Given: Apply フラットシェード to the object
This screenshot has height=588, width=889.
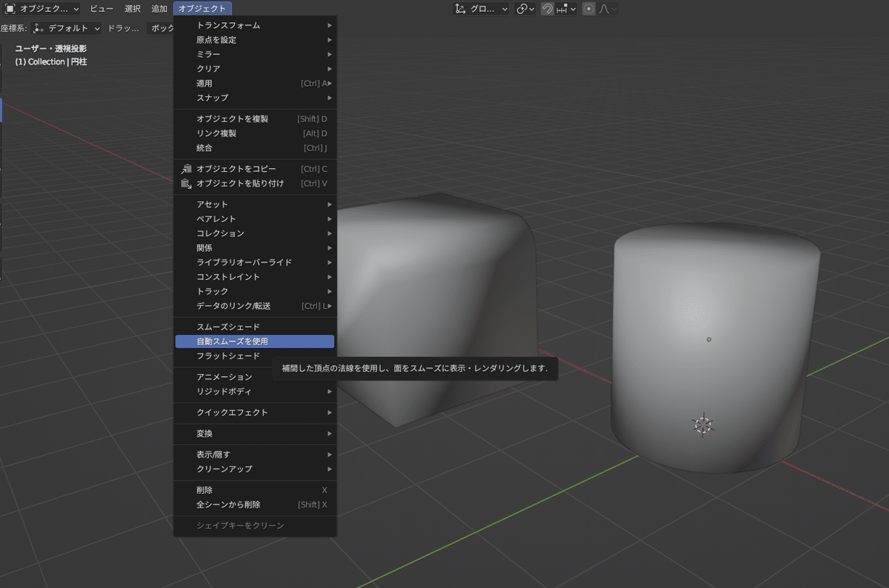Looking at the screenshot, I should [255, 356].
